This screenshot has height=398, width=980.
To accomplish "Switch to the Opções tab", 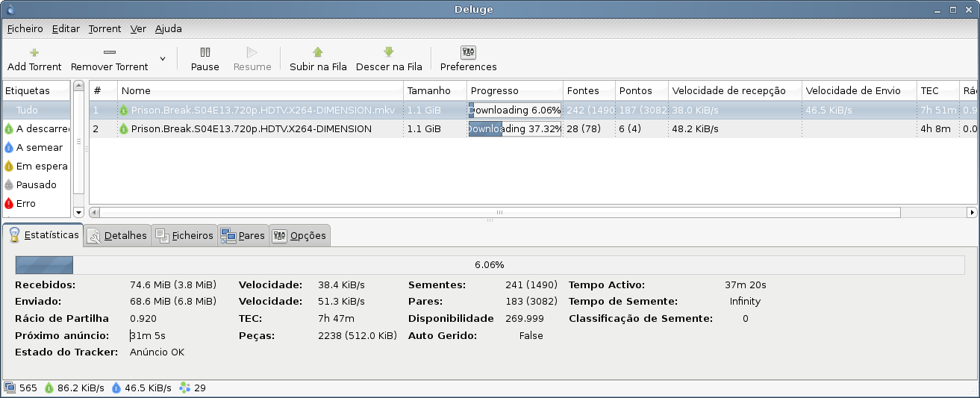I will 299,235.
